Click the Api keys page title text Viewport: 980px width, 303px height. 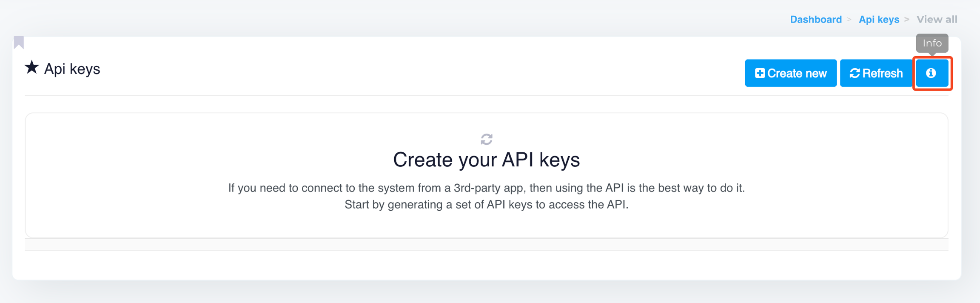[72, 69]
